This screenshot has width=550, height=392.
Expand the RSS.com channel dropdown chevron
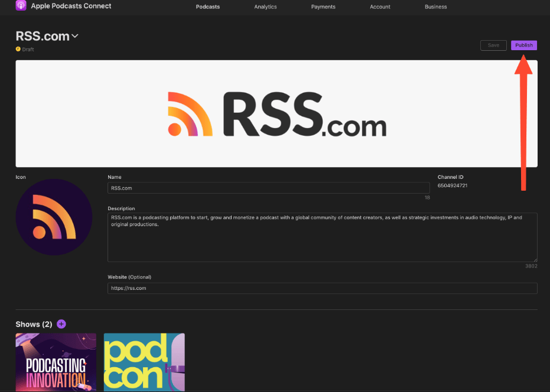pyautogui.click(x=75, y=36)
